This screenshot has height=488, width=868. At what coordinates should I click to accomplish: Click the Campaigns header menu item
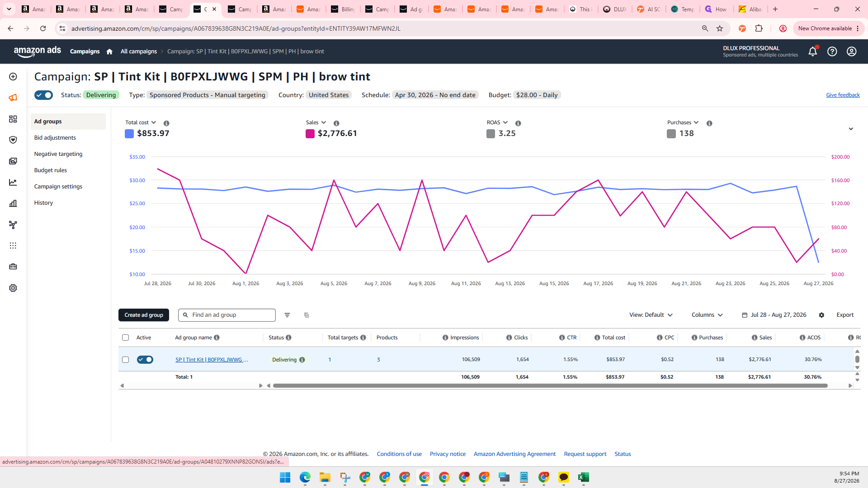85,52
